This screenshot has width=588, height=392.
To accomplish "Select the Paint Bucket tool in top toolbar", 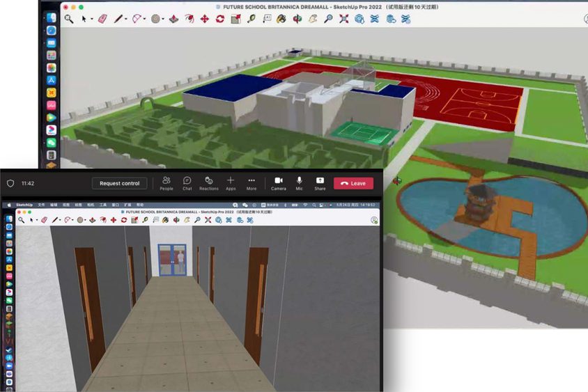I will tap(283, 19).
